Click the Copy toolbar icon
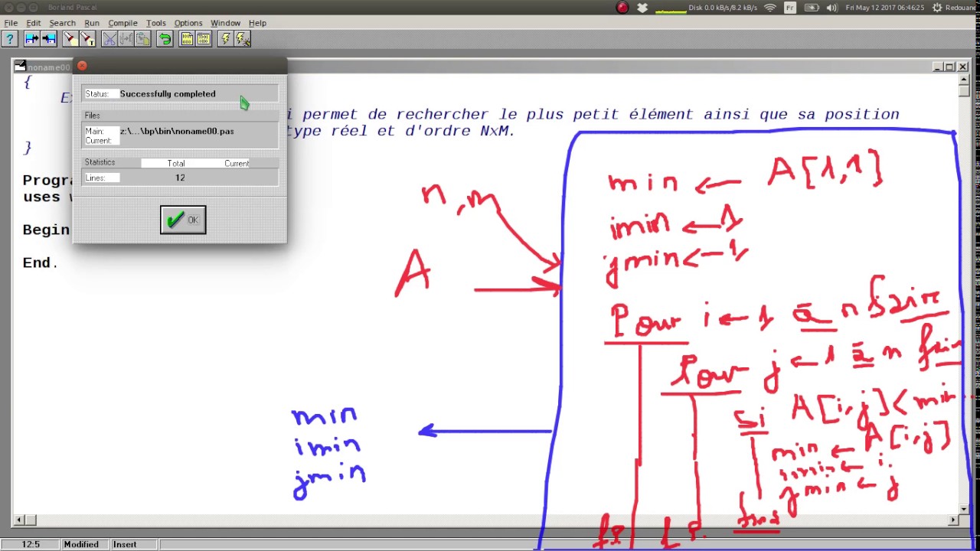Viewport: 980px width, 551px height. coord(125,38)
